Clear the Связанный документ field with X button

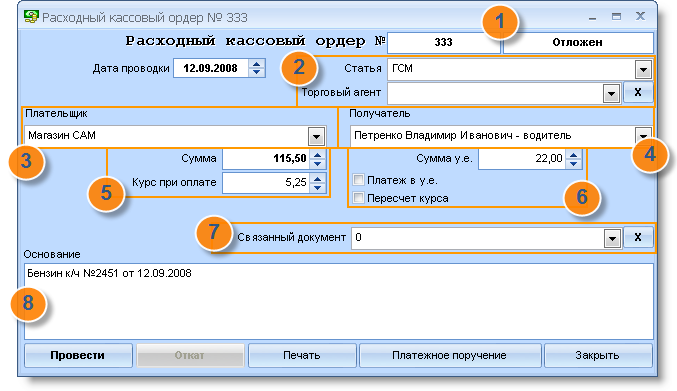[x=638, y=237]
